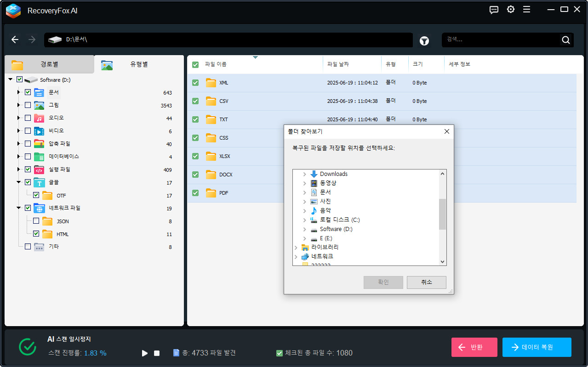Viewport: 588px width, 367px height.
Task: Click the feedback chat bubble icon
Action: pos(494,10)
